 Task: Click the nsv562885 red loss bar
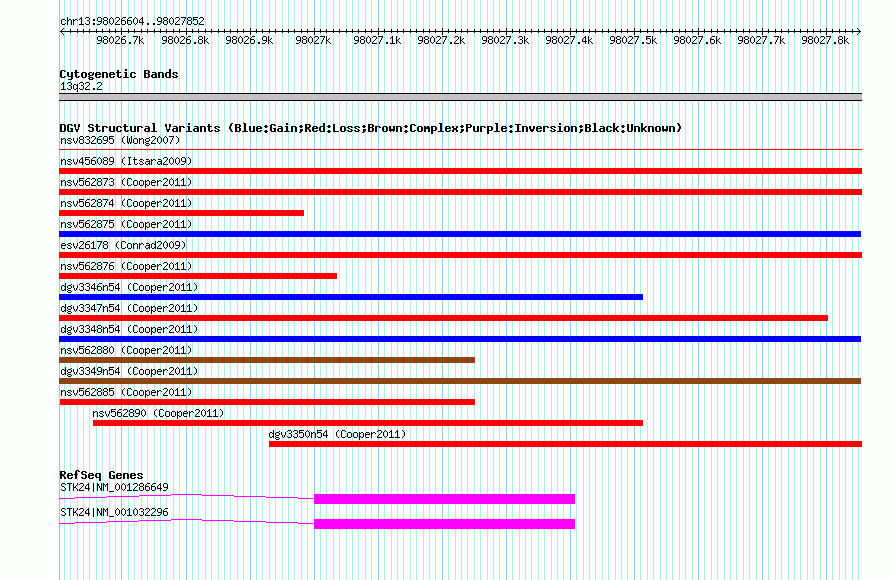coord(267,402)
